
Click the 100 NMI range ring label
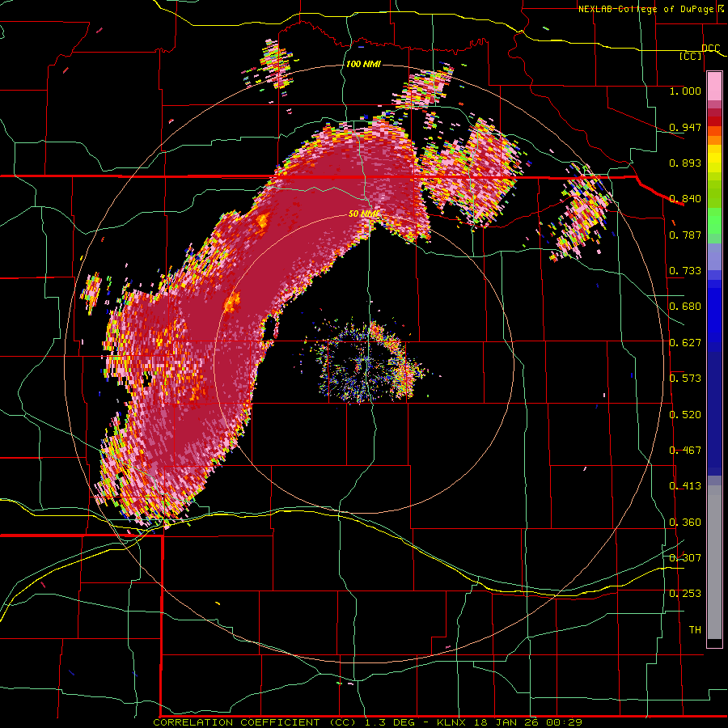(363, 64)
